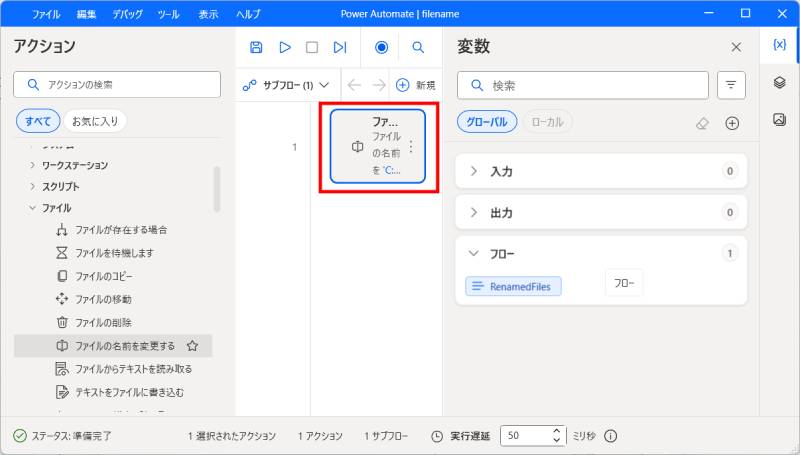
Task: Click the eraser icon in variables
Action: 703,123
